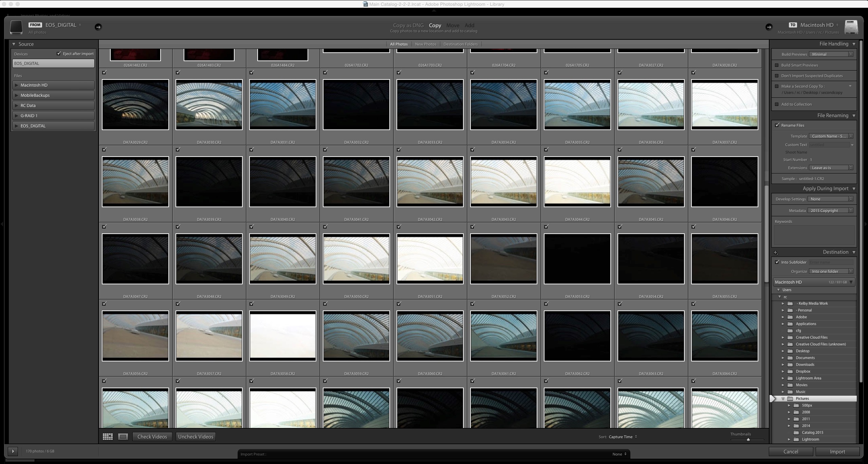Click Uncheck Videos button

(x=196, y=437)
